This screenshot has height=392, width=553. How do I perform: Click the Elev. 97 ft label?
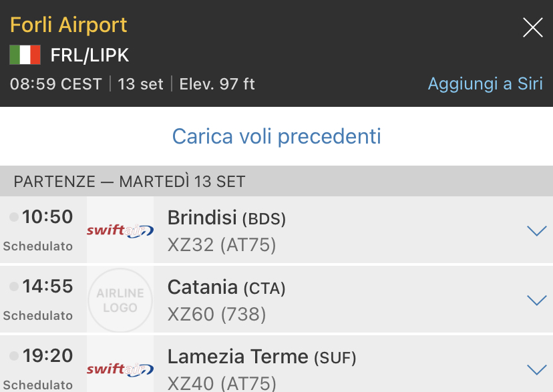click(217, 84)
